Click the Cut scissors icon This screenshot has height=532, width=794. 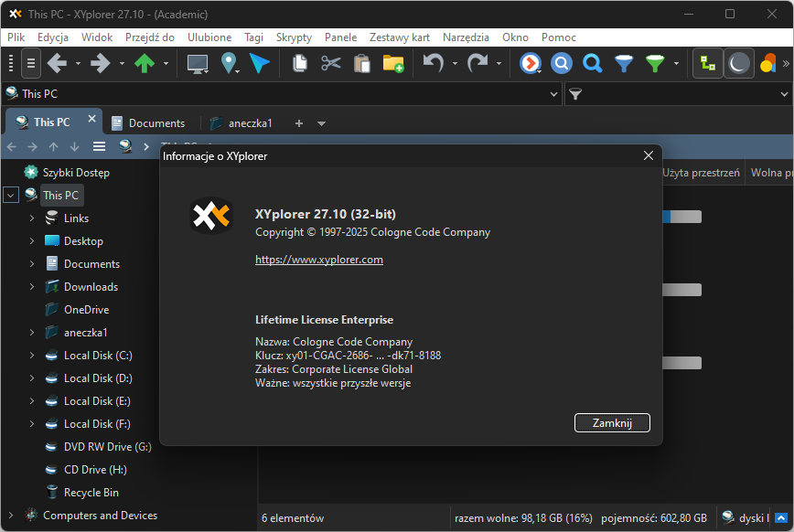(x=331, y=63)
